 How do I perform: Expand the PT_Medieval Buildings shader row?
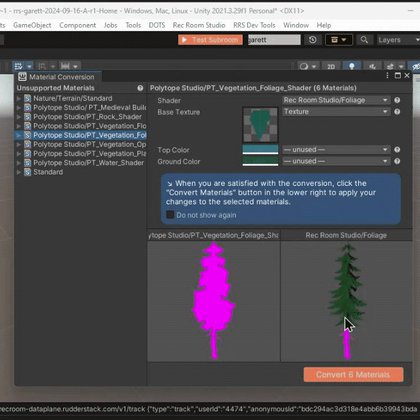[x=19, y=108]
